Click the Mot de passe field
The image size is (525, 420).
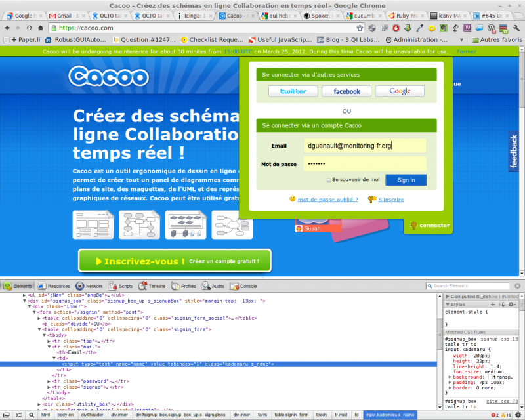pos(365,164)
